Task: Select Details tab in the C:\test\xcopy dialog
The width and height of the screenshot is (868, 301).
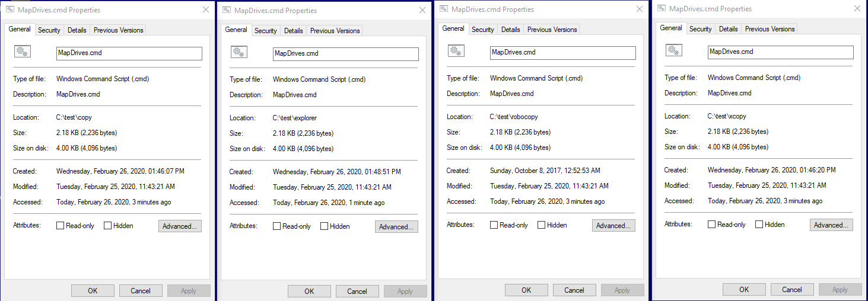Action: point(728,29)
